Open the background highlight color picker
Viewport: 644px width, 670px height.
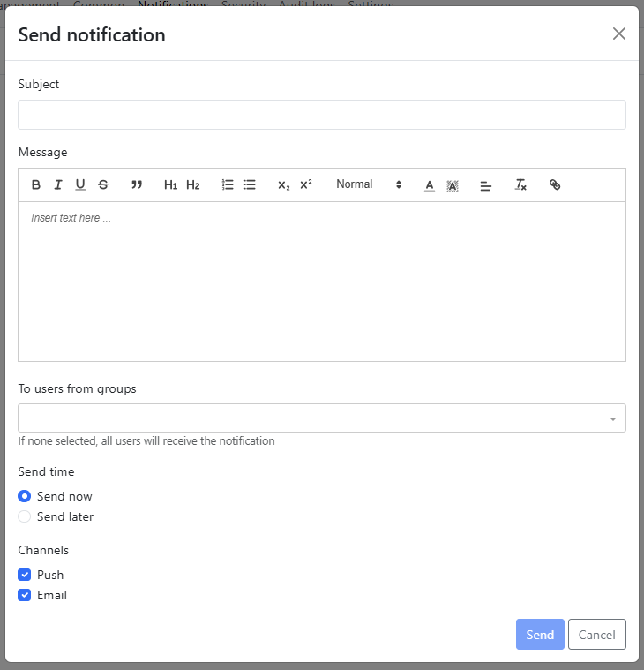point(453,185)
